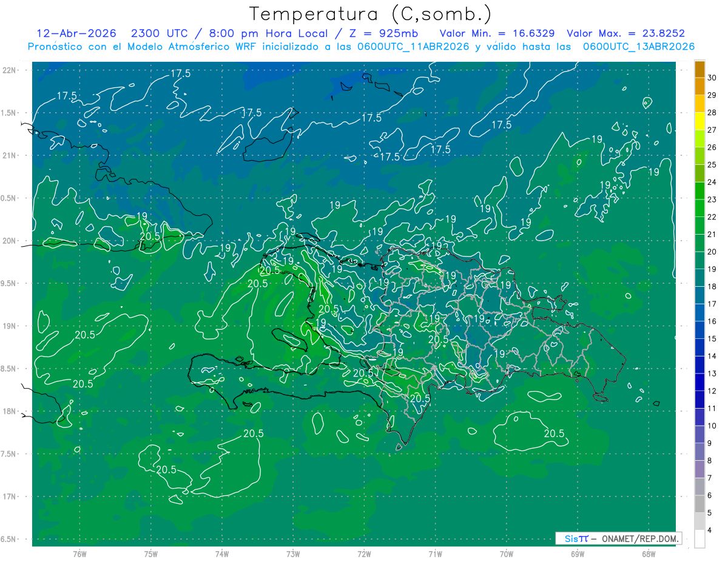Viewport: 728px width, 562px height.
Task: Click the dark blue swatch at 12
Action: [x=699, y=383]
